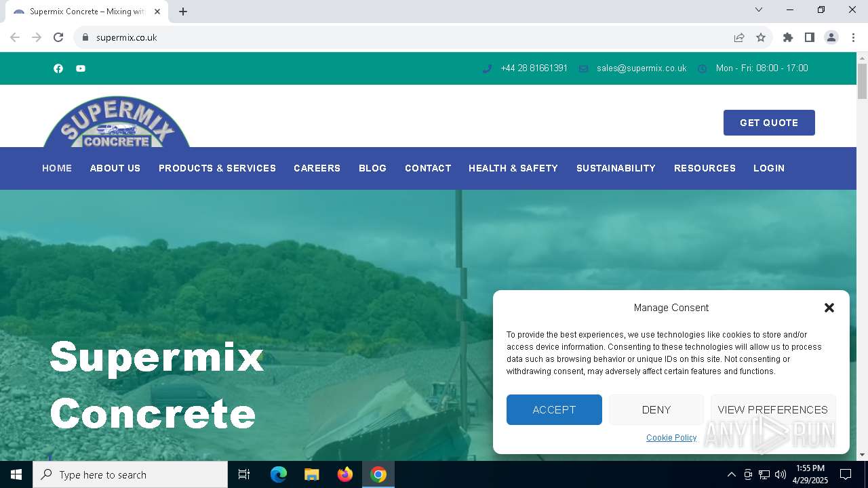Show hidden system tray icons
Image resolution: width=868 pixels, height=488 pixels.
731,474
